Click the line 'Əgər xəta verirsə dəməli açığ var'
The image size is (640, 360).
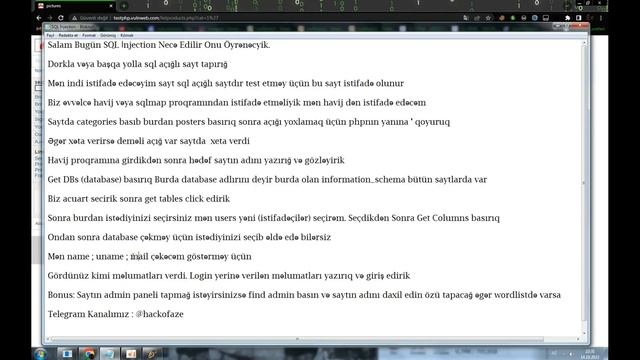[x=149, y=141]
